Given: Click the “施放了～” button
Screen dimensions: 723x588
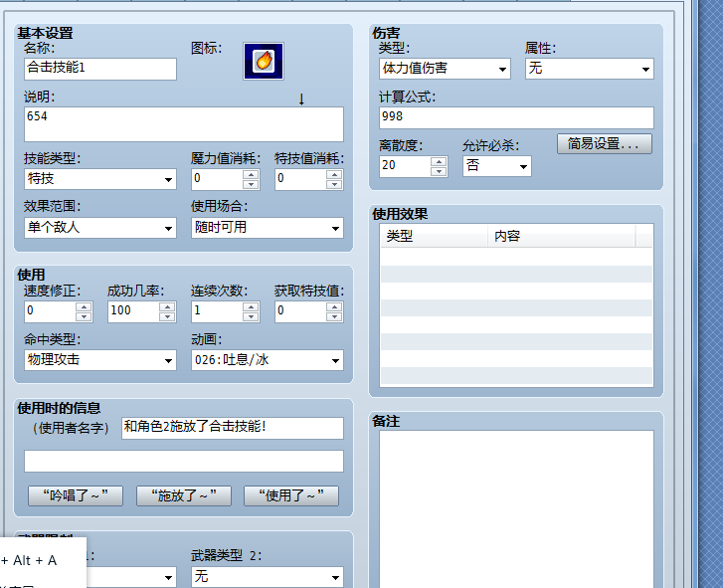Looking at the screenshot, I should pyautogui.click(x=184, y=495).
